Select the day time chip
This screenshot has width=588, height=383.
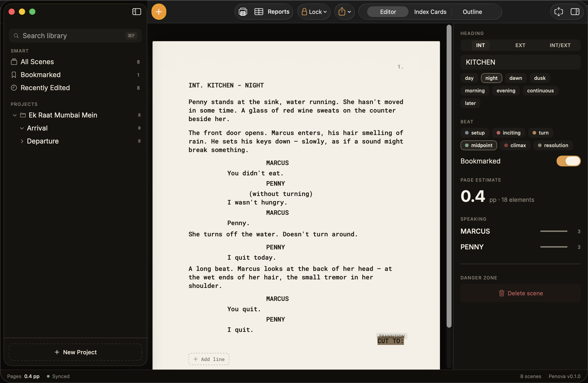pos(469,78)
